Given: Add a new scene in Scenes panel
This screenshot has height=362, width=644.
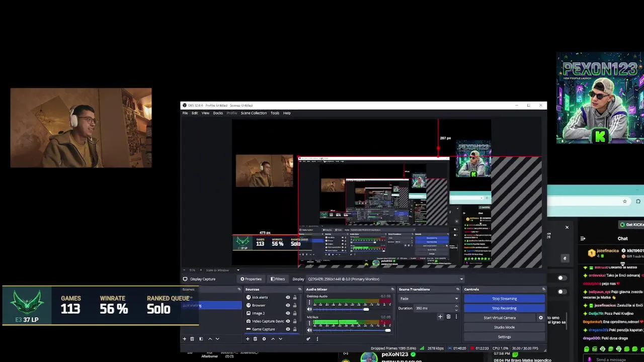Looking at the screenshot, I should [x=184, y=339].
